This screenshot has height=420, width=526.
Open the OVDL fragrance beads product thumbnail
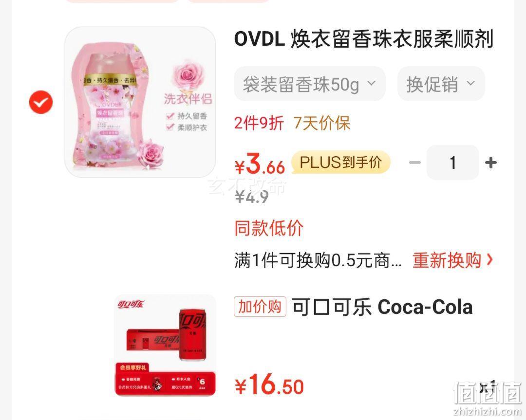(140, 102)
